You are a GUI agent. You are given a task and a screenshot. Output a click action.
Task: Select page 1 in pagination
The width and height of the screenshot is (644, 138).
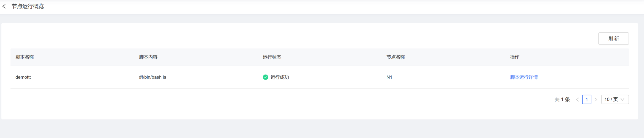click(586, 100)
